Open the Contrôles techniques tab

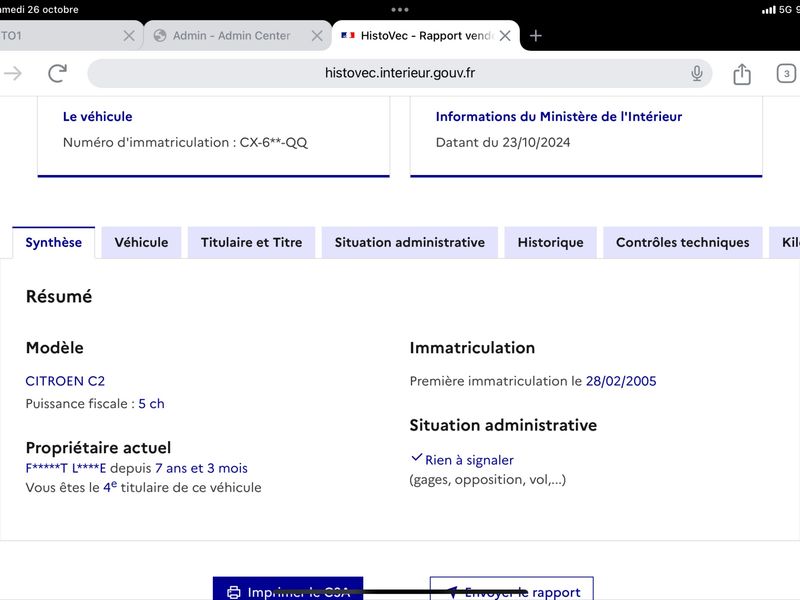[x=683, y=242]
